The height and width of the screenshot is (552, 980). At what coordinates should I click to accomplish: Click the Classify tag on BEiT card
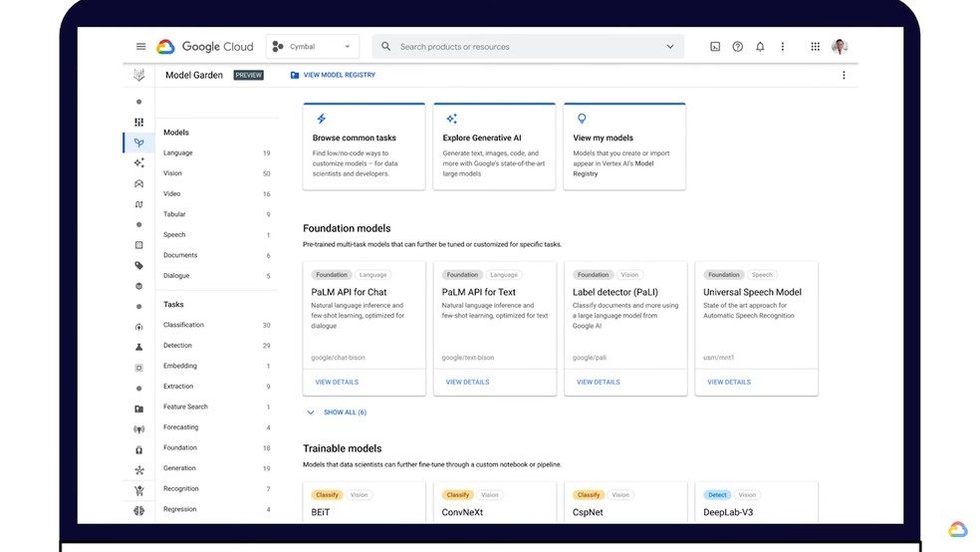(x=327, y=494)
